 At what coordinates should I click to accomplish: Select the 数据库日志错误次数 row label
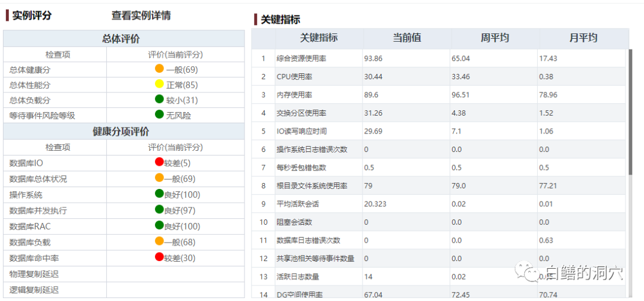point(308,240)
